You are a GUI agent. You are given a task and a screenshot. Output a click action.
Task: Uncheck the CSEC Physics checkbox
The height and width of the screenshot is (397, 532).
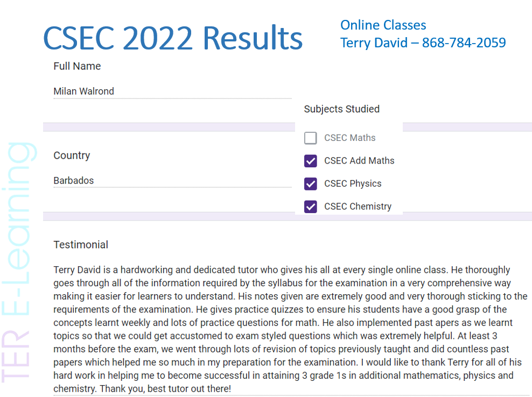click(311, 184)
